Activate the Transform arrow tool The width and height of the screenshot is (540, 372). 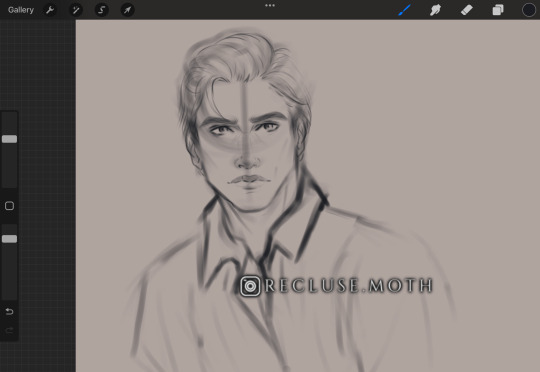127,10
